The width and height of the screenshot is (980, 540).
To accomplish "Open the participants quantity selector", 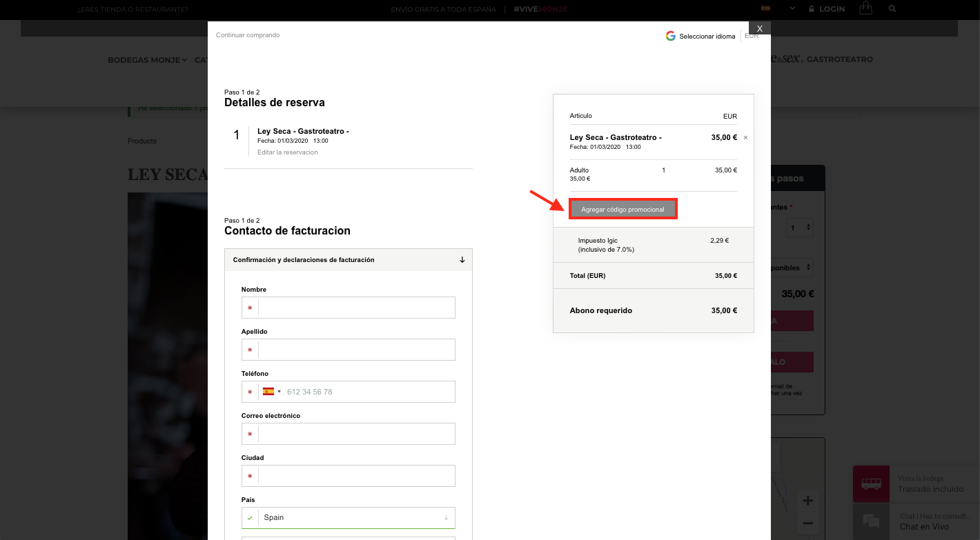I will (x=800, y=227).
